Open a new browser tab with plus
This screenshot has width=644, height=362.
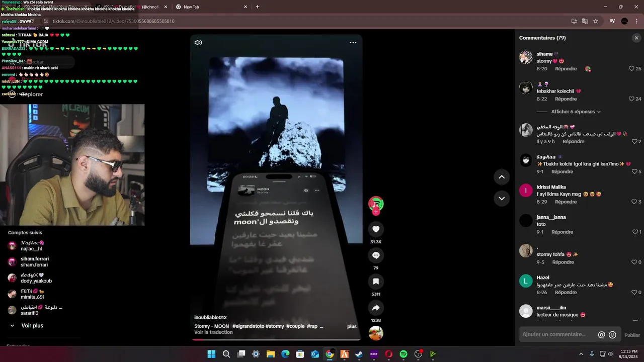coord(258,7)
